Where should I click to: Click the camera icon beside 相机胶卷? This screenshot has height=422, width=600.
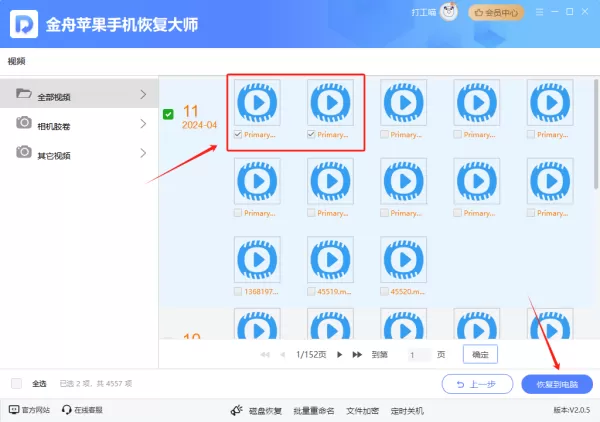[24, 122]
